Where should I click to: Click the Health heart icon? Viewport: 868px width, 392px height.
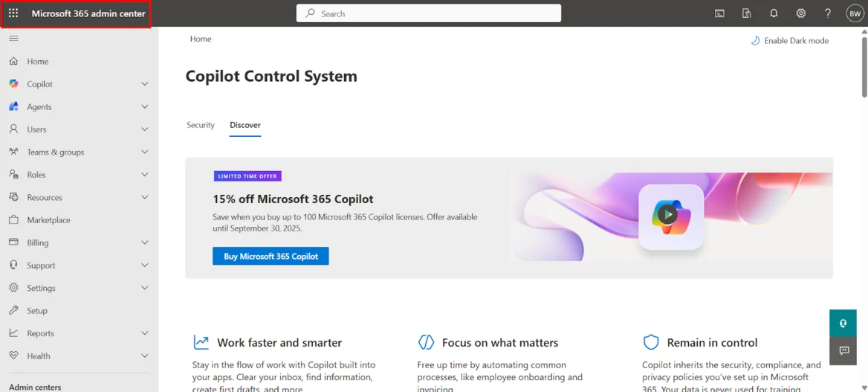[14, 356]
